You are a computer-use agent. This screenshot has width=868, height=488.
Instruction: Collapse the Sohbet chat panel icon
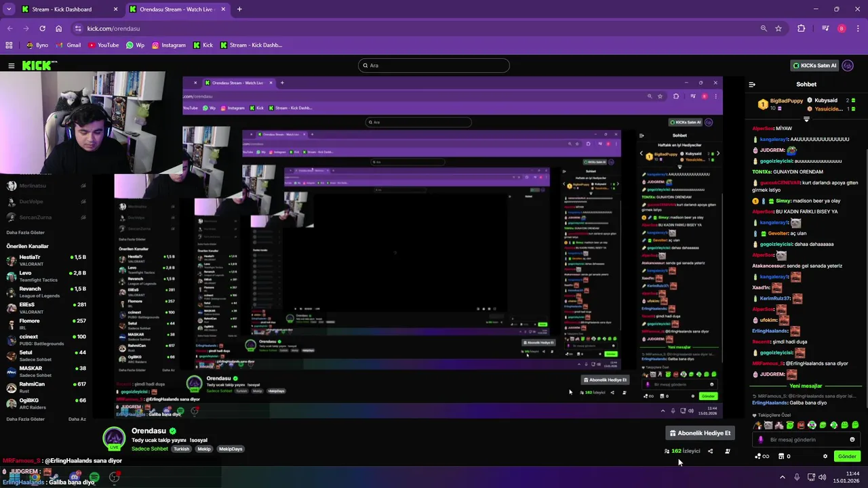[x=752, y=85]
